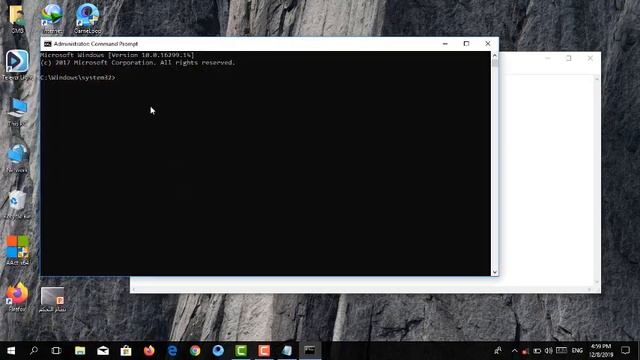Select the Recycle Bin desktop icon
Image resolution: width=640 pixels, height=360 pixels.
coord(17,205)
